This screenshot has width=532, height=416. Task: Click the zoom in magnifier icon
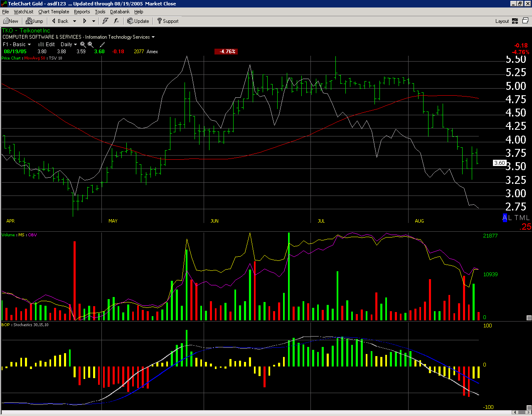point(83,45)
